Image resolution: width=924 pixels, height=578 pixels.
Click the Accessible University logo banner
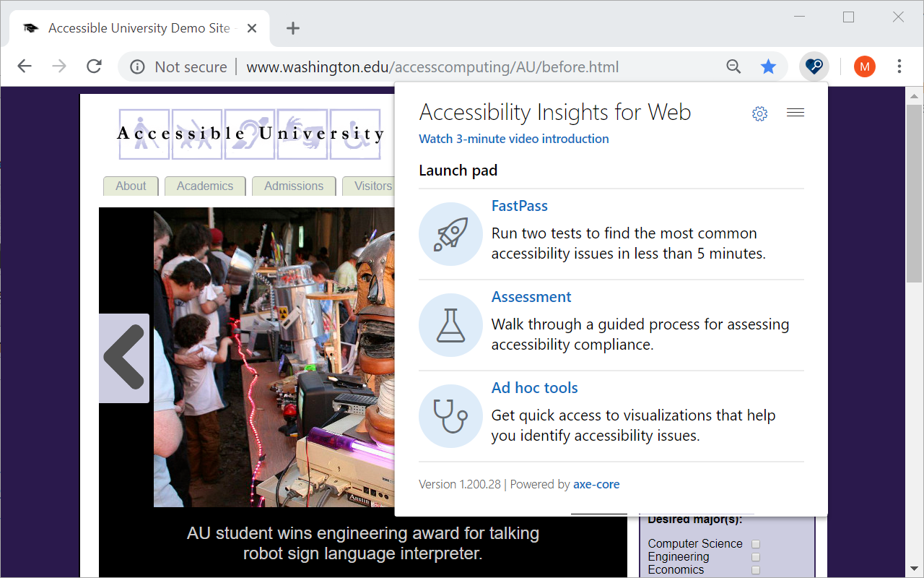tap(250, 134)
